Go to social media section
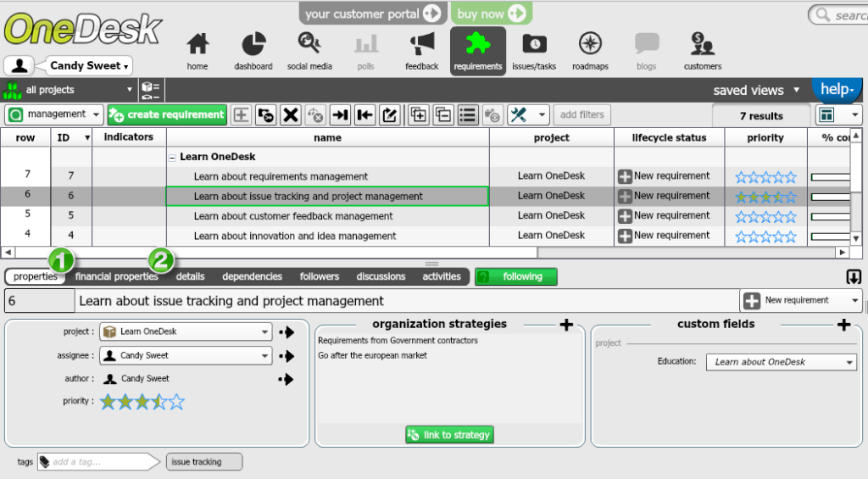 (309, 52)
